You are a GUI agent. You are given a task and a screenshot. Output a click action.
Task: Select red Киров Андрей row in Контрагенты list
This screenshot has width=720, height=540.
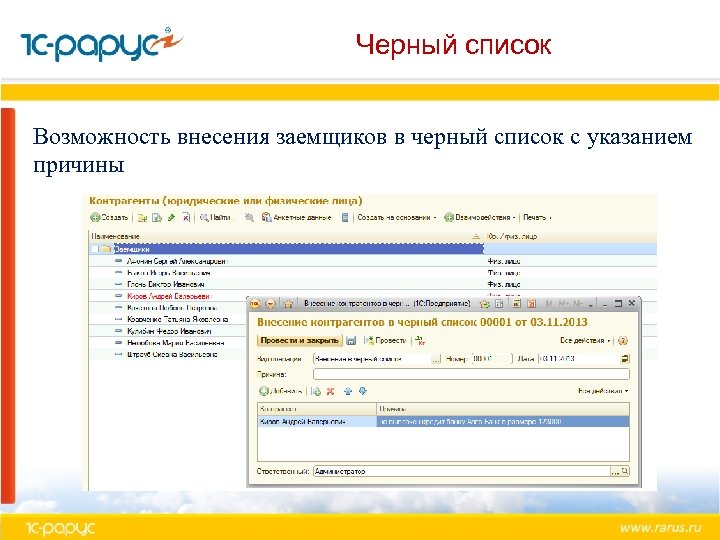169,297
